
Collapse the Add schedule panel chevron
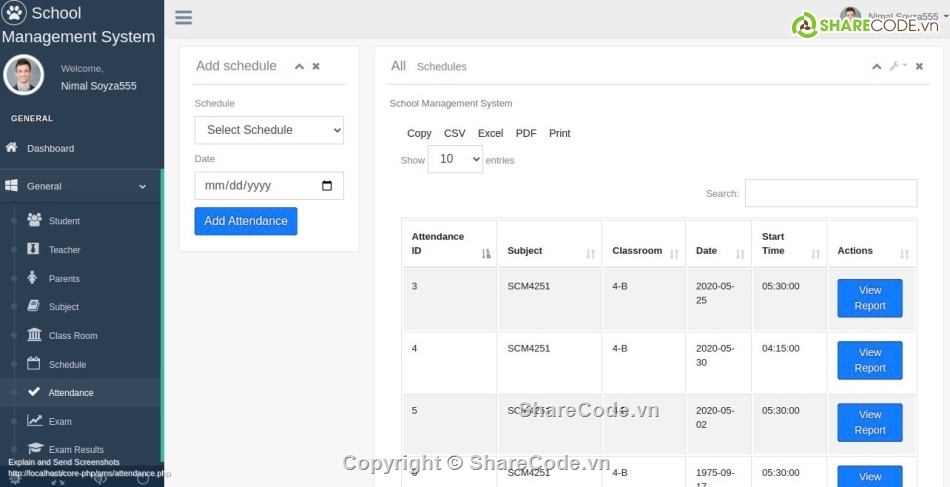point(298,66)
